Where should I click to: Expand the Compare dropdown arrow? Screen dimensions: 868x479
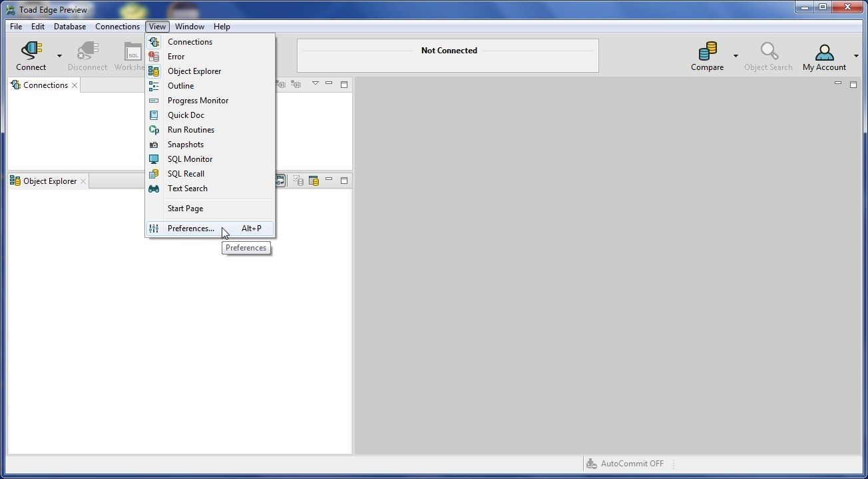pyautogui.click(x=736, y=56)
